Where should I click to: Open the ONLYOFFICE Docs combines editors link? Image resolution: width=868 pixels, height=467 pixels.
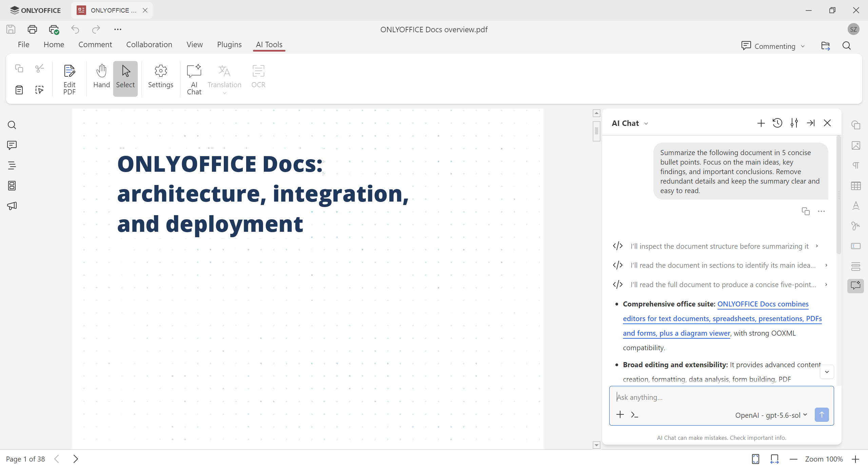pos(723,318)
